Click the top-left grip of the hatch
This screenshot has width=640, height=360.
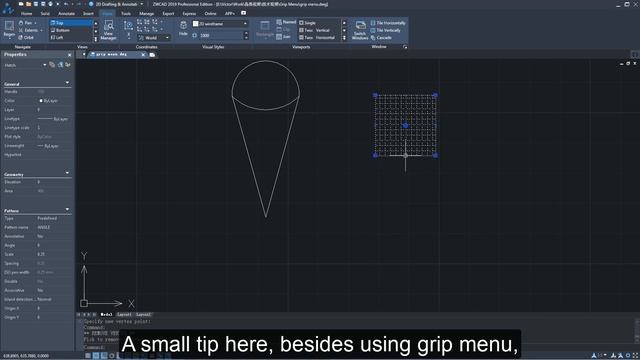(x=376, y=95)
